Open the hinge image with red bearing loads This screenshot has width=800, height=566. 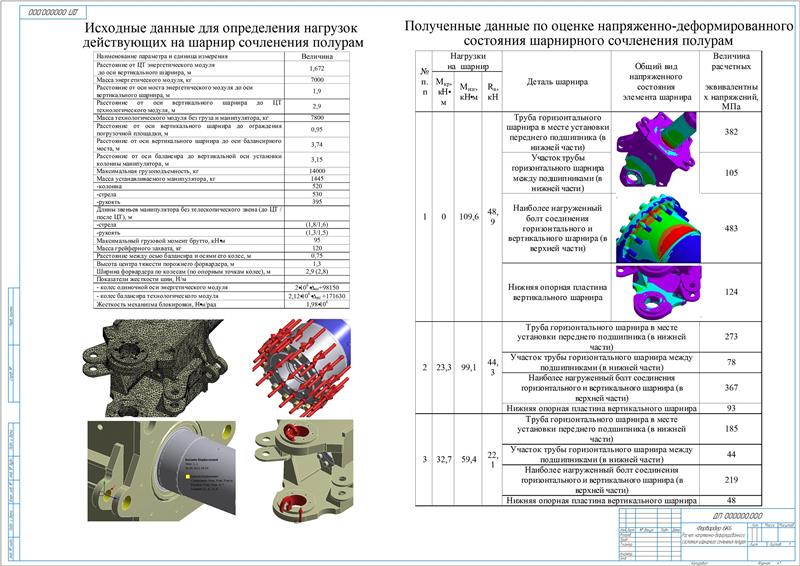tap(303, 472)
